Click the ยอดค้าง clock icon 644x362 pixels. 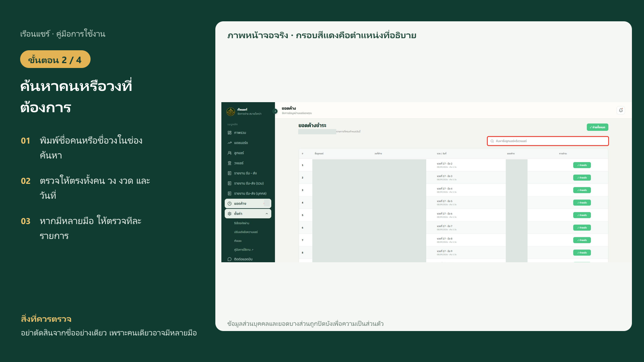[x=229, y=204]
